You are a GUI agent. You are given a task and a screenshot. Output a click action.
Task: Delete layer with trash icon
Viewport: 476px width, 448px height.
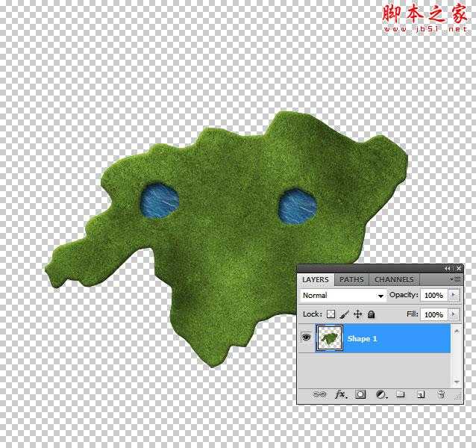pos(441,393)
